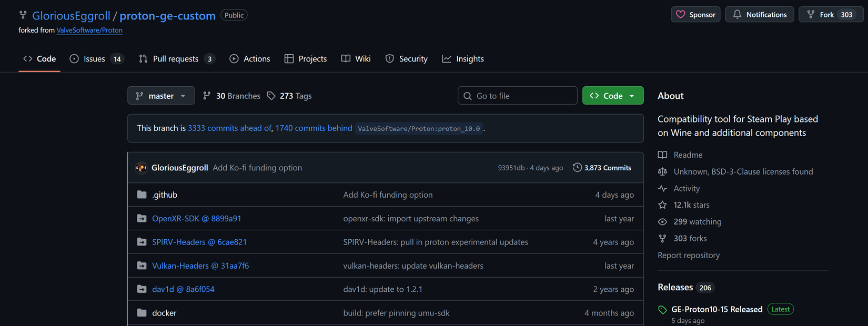Click the .github folder icon

click(x=142, y=195)
